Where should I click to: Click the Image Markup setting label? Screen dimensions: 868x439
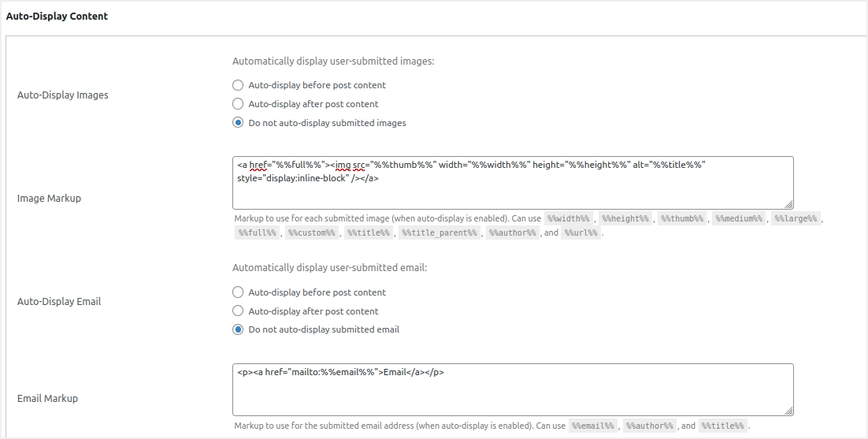(x=49, y=199)
